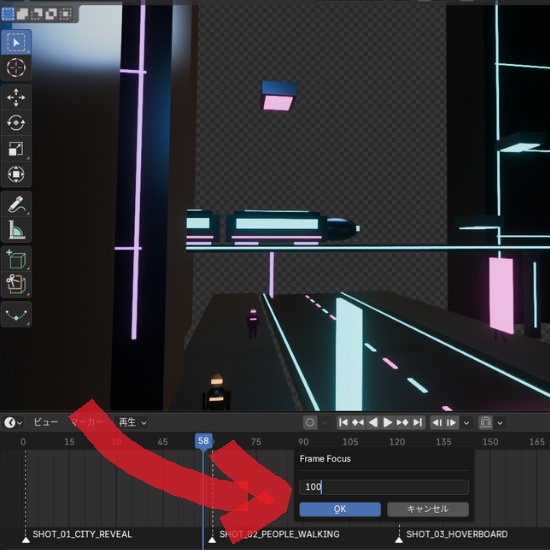The height and width of the screenshot is (550, 550).
Task: Click frame 45 on the timeline ruler
Action: pos(163,442)
